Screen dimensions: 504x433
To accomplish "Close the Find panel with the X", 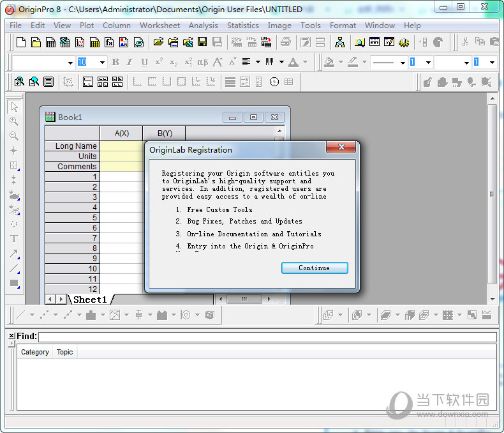I will click(x=11, y=335).
